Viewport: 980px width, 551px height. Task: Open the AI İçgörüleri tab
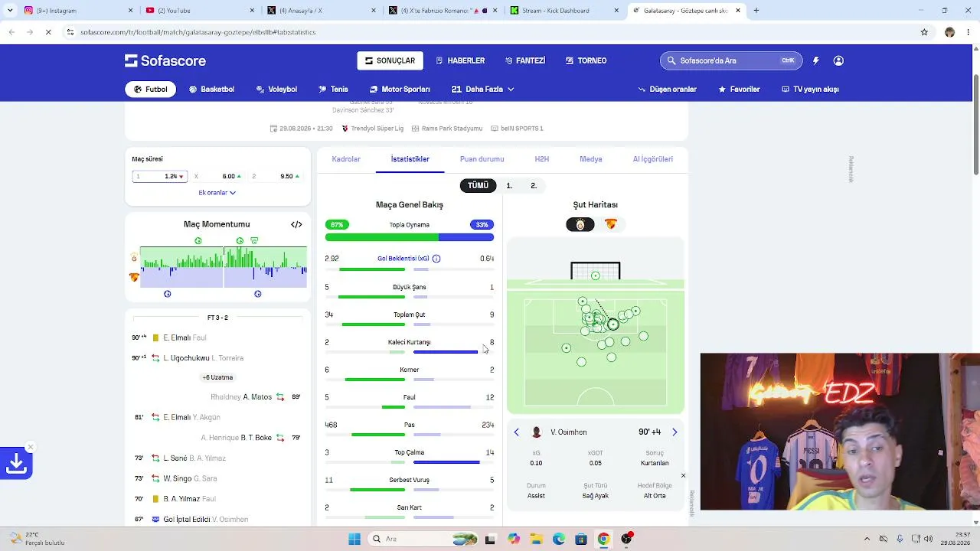(653, 159)
